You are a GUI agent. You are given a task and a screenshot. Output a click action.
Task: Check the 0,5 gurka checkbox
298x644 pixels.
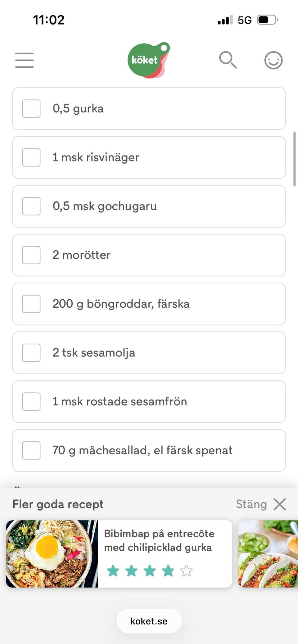point(31,108)
